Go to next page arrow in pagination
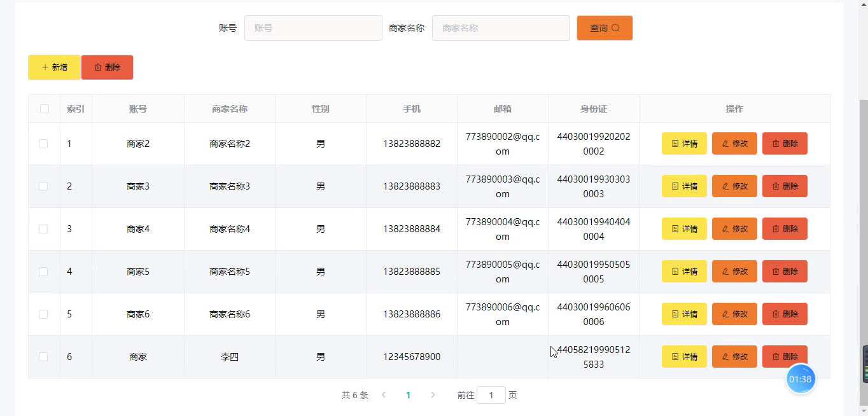Screen dimensions: 868x416 tap(433, 395)
